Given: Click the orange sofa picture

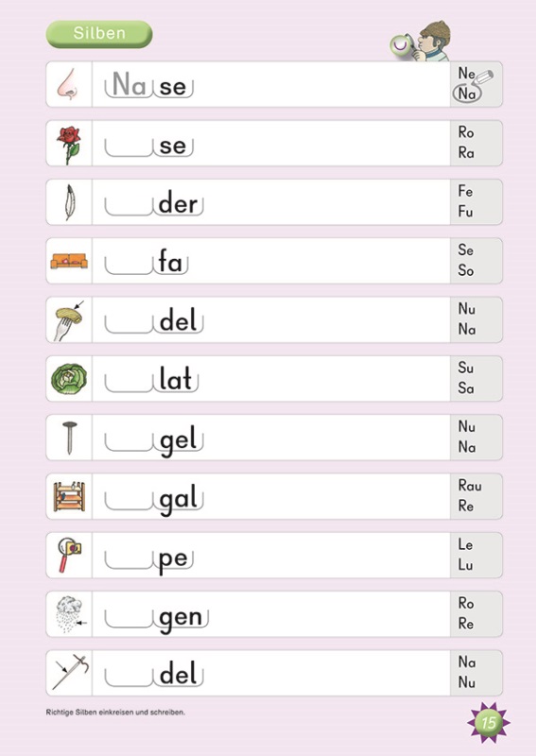Looking at the screenshot, I should click(69, 261).
